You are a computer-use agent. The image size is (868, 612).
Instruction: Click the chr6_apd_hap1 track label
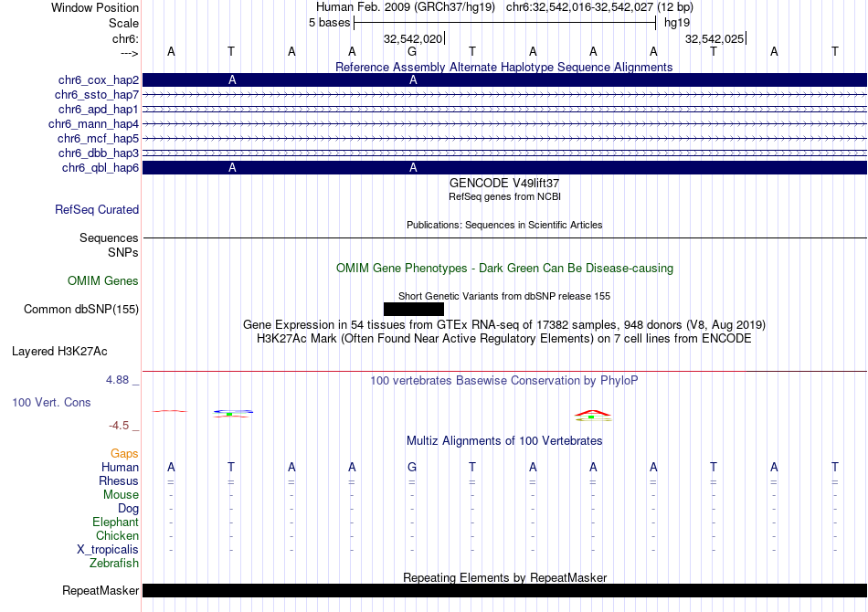99,109
